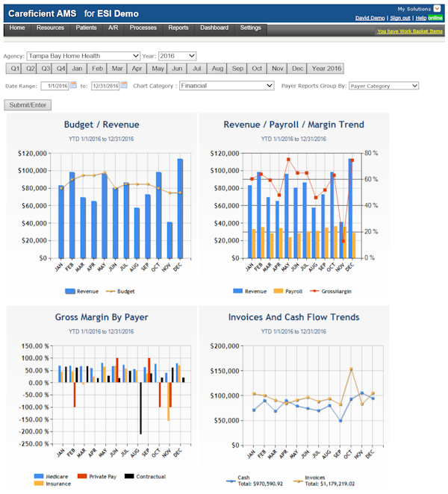
Task: Select the Sep month button
Action: click(x=237, y=69)
